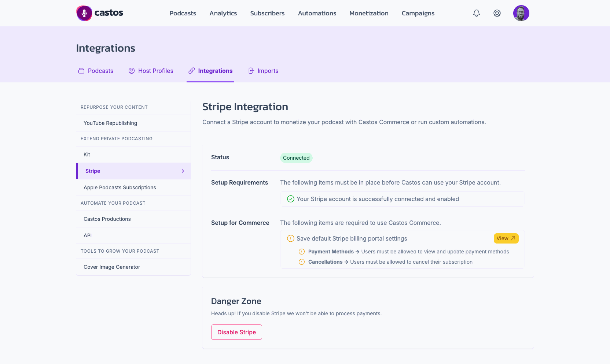
Task: Open Monetization in the top navigation
Action: point(369,13)
